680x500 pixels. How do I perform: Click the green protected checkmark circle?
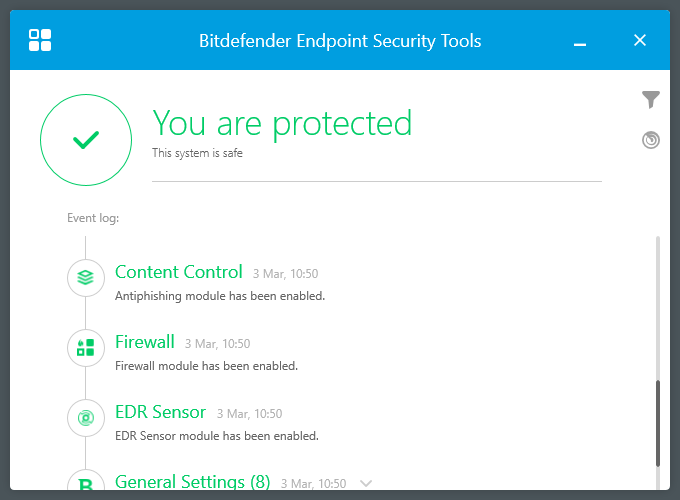[86, 141]
